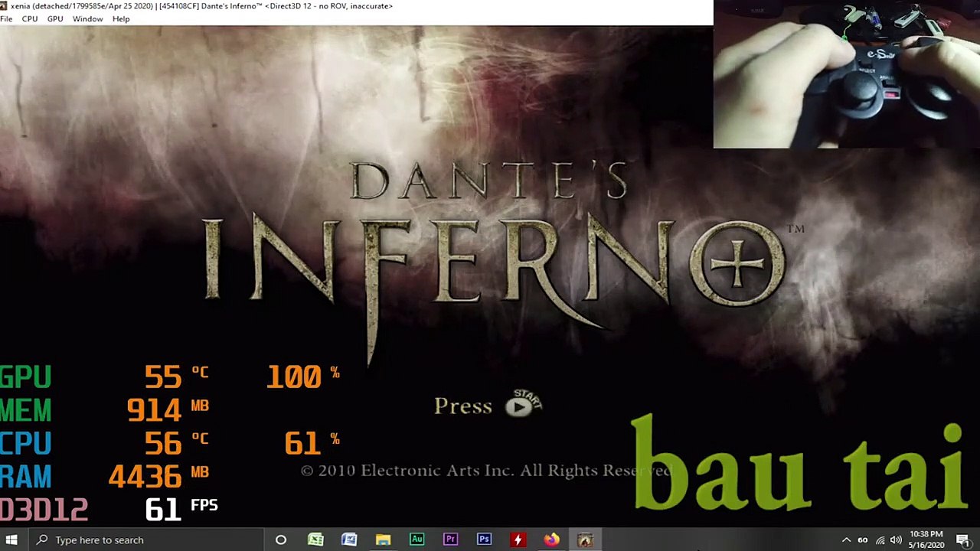The height and width of the screenshot is (551, 980).
Task: Open Adobe Photoshop from the taskbar
Action: pos(484,540)
